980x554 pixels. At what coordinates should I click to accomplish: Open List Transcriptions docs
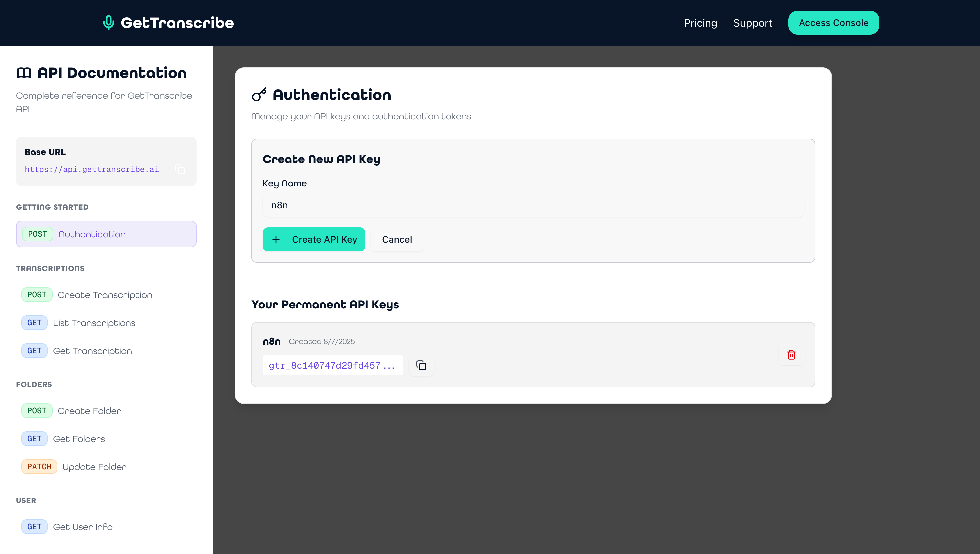point(106,323)
